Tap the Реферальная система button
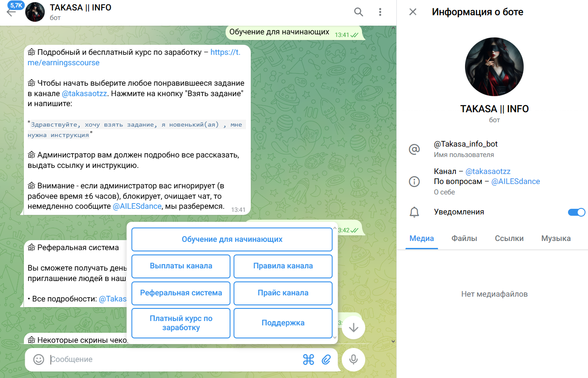 (180, 293)
